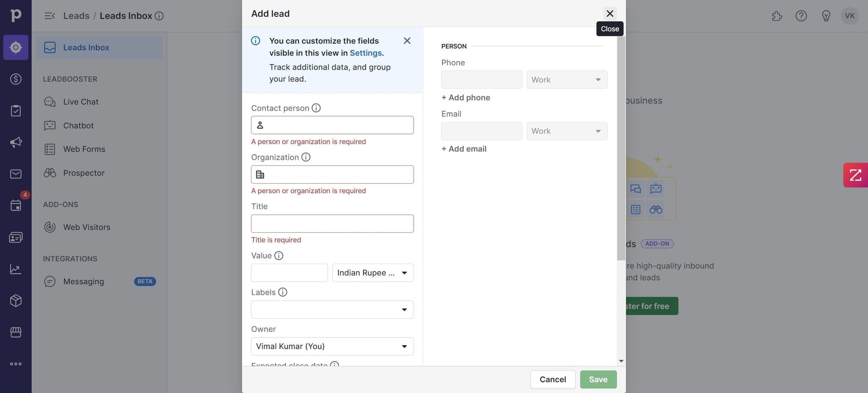Expand the Labels dropdown
This screenshot has height=393, width=868.
coord(332,310)
